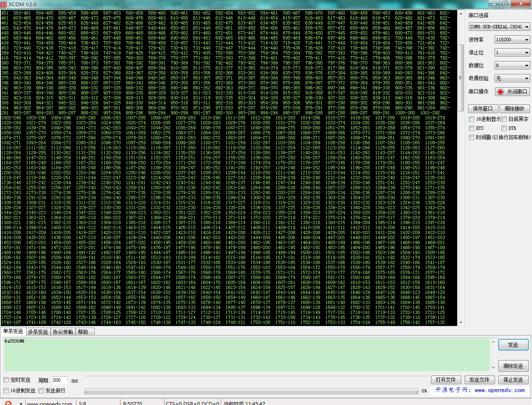The image size is (532, 405).
Task: Click the file send progress bar
Action: (x=251, y=391)
